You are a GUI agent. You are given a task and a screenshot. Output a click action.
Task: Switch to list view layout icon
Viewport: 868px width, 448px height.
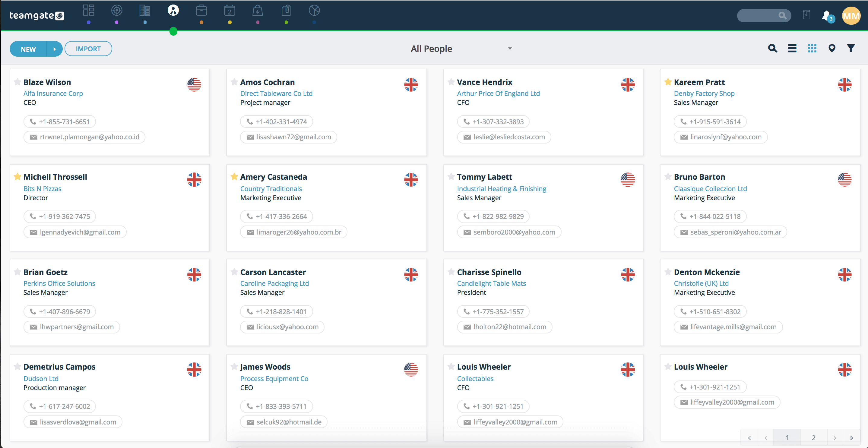(792, 48)
